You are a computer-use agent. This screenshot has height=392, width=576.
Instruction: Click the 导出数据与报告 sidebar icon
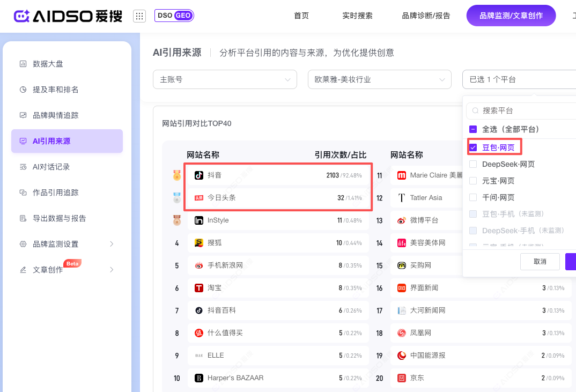pos(23,218)
